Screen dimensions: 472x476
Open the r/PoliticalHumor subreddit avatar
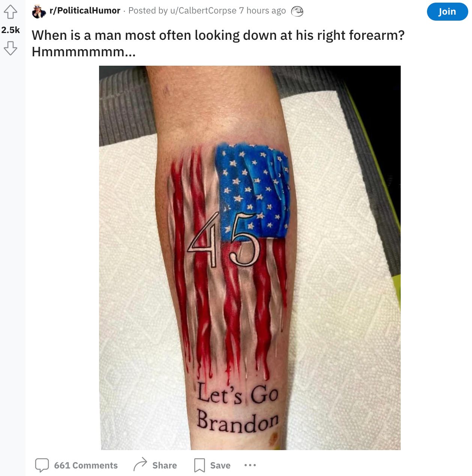[x=39, y=11]
